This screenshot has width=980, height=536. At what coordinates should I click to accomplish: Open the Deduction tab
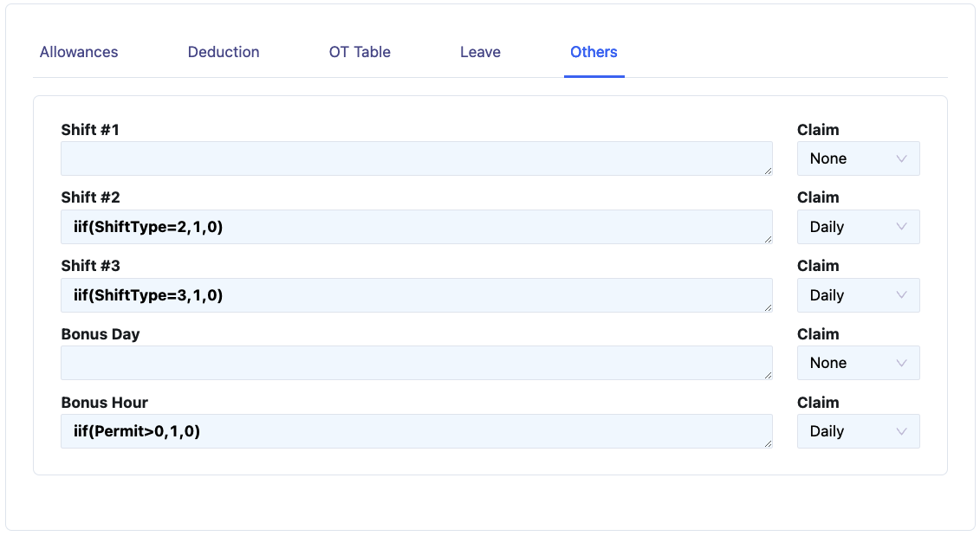coord(224,52)
